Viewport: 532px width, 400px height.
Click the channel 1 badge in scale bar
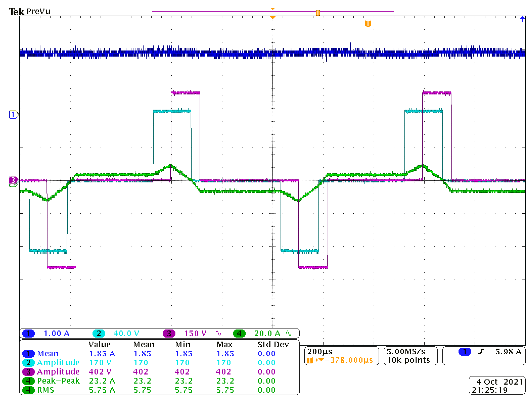pos(28,333)
